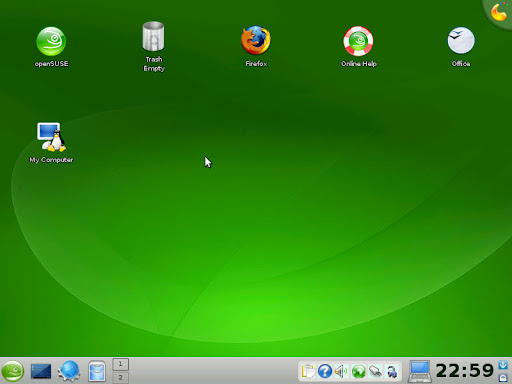Open the Klipper clipboard tray icon
Screen dimensions: 512x384
[308, 371]
